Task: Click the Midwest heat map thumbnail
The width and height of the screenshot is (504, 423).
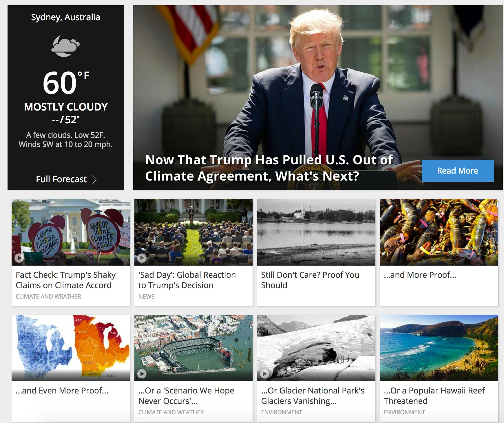Action: (x=71, y=348)
